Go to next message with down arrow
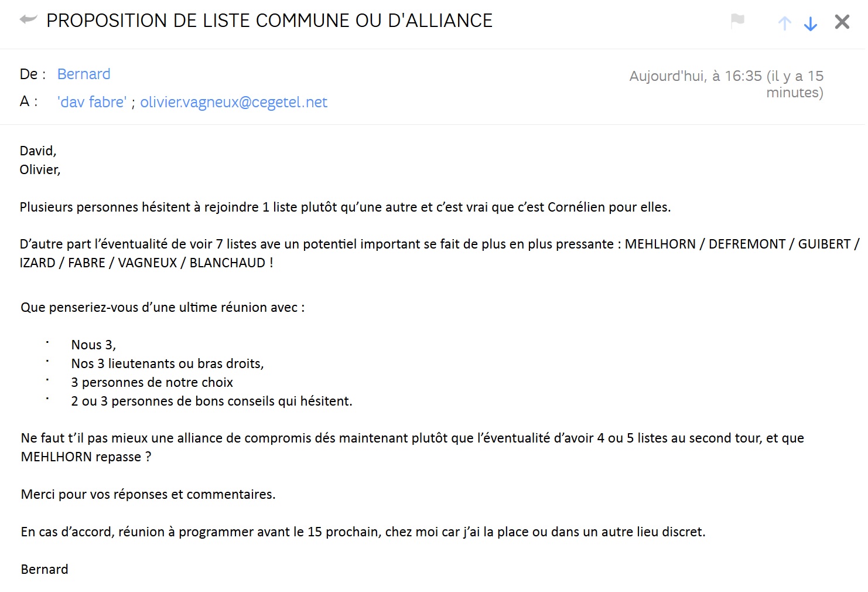This screenshot has width=868, height=592. click(x=811, y=23)
